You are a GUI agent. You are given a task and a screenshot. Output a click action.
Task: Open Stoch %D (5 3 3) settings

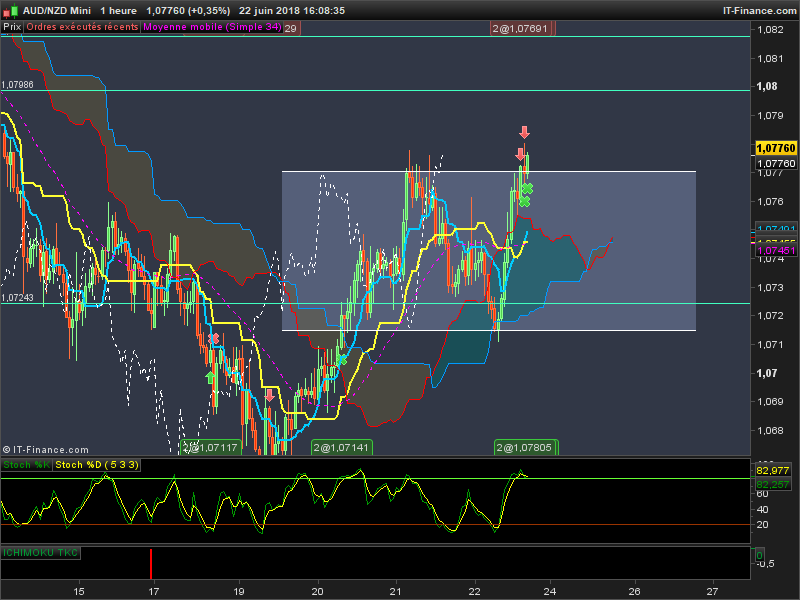(x=97, y=465)
